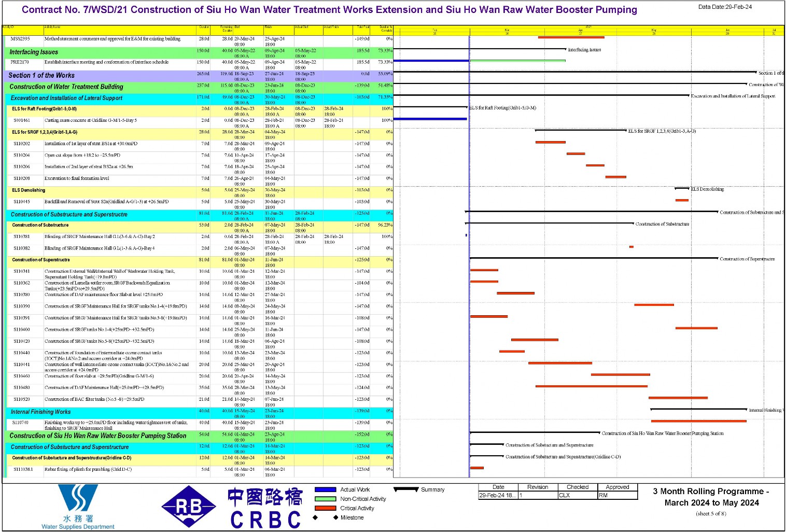Click activity ID S101461
Image resolution: width=786 pixels, height=532 pixels.
click(23, 120)
